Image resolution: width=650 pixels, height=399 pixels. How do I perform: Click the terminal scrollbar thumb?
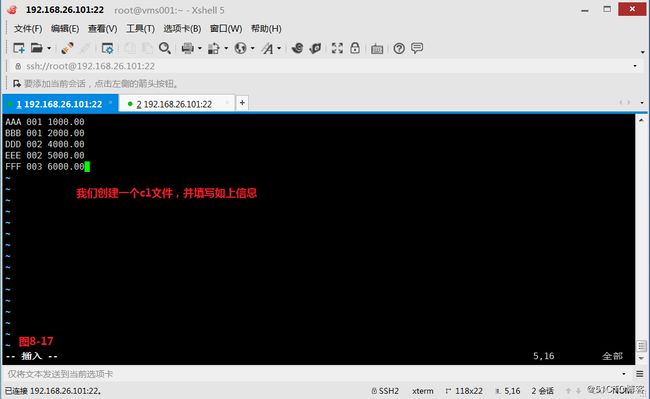click(x=641, y=346)
